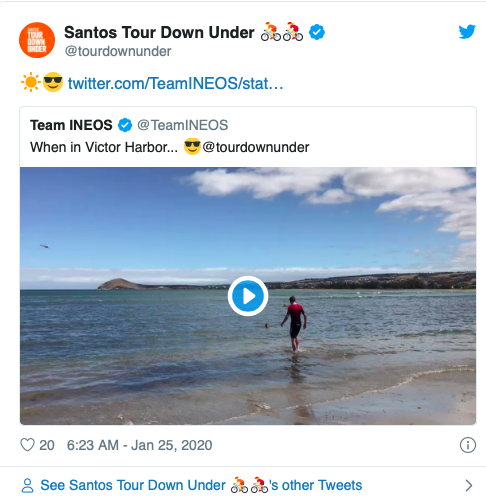
Task: Like the tweet with the heart icon
Action: coord(27,445)
